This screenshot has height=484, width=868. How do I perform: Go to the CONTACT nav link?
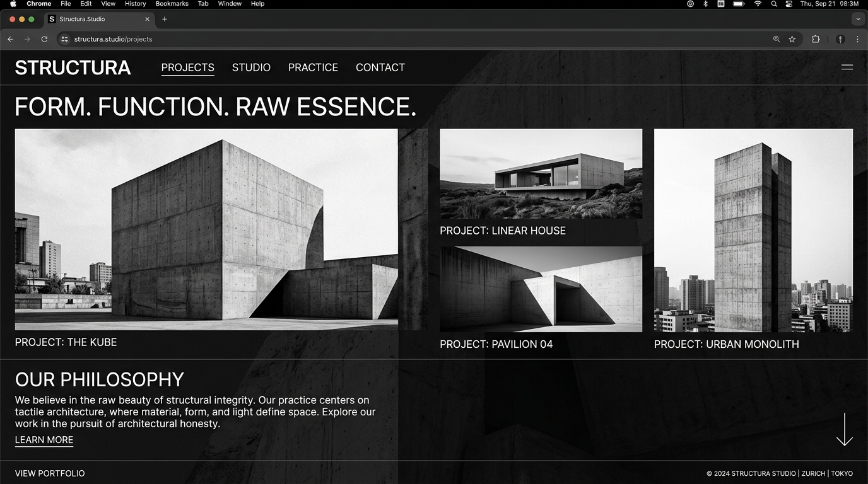pos(380,67)
